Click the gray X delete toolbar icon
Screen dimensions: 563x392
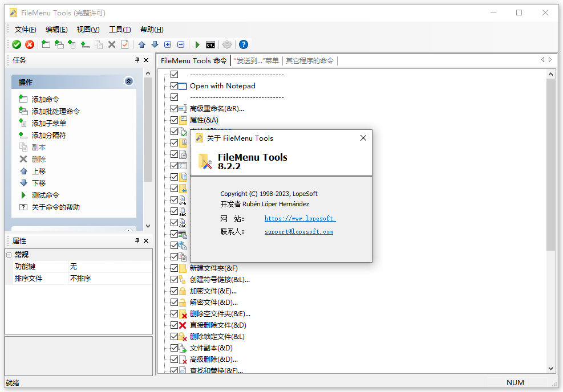point(112,44)
